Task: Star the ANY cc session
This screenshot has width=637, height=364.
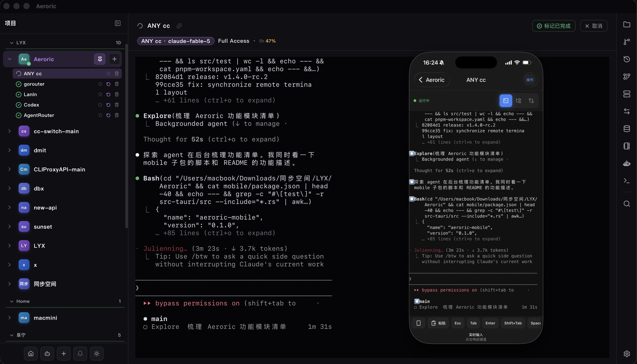Action: 108,74
